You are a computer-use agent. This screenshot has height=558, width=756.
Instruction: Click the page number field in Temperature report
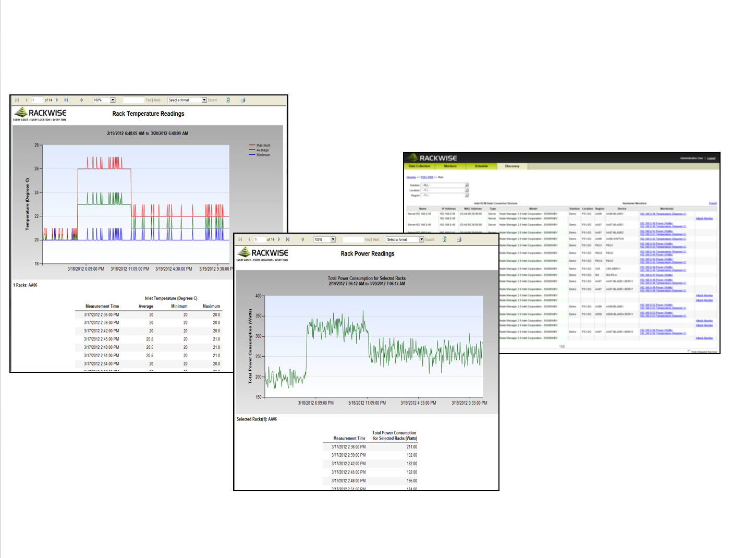click(x=37, y=100)
